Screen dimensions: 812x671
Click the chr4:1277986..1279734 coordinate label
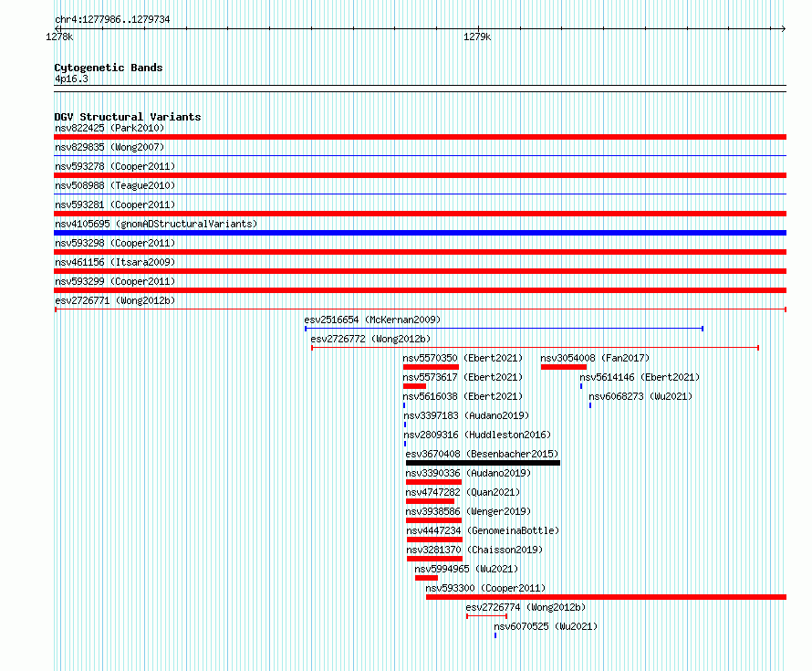pos(112,19)
